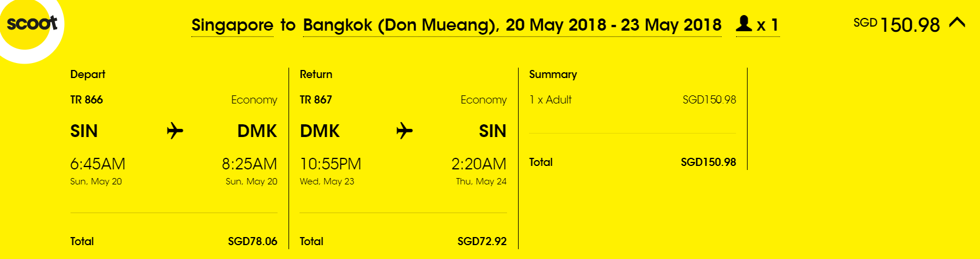Click departure time 6:45AM
The height and width of the screenshot is (259, 980).
(x=98, y=164)
